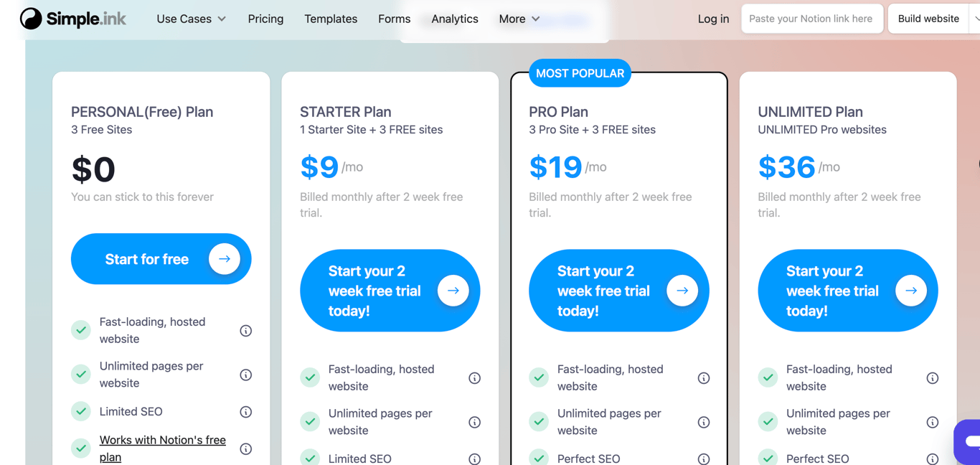Expand the Use Cases dropdown
Image resolution: width=980 pixels, height=465 pixels.
pos(191,19)
